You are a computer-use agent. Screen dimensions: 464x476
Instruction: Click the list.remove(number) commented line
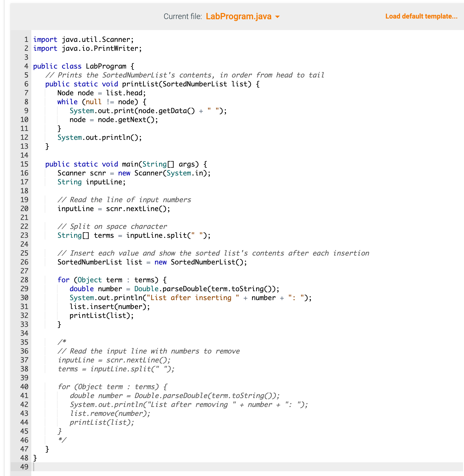(110, 414)
